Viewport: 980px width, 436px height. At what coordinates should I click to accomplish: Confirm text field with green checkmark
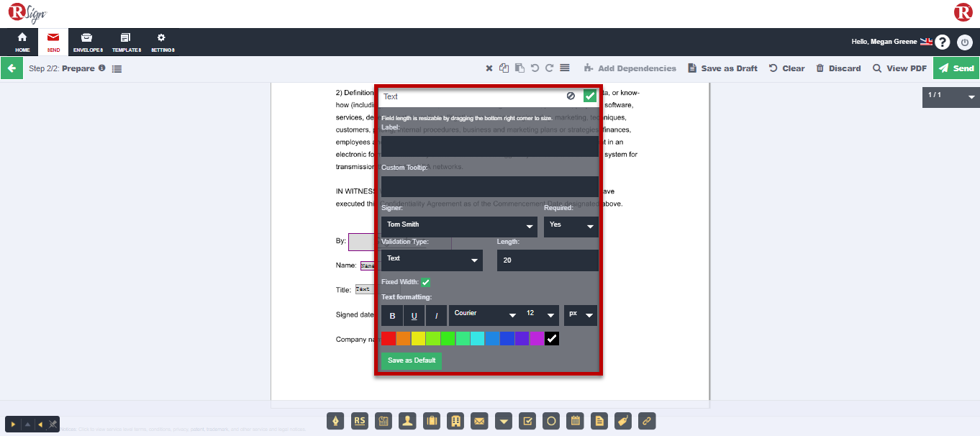point(590,96)
